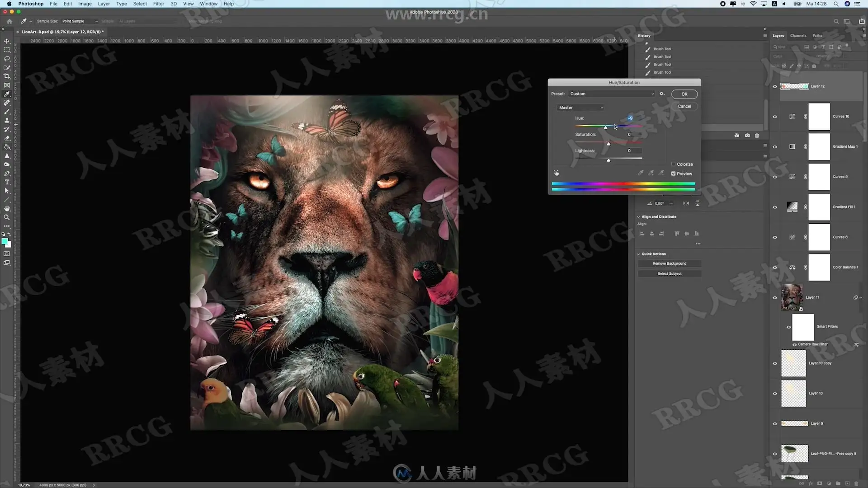Click the Home icon in options bar
Screen dimensions: 868x488
[x=9, y=21]
